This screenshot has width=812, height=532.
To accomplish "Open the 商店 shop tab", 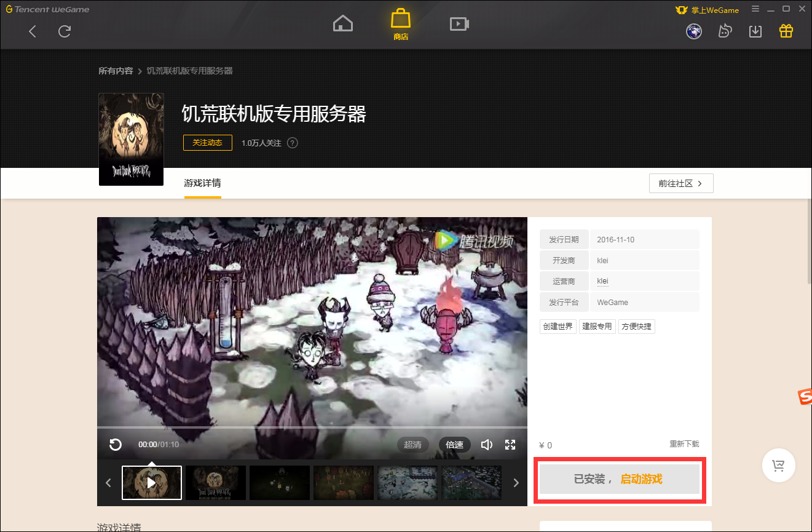I will pos(401,25).
